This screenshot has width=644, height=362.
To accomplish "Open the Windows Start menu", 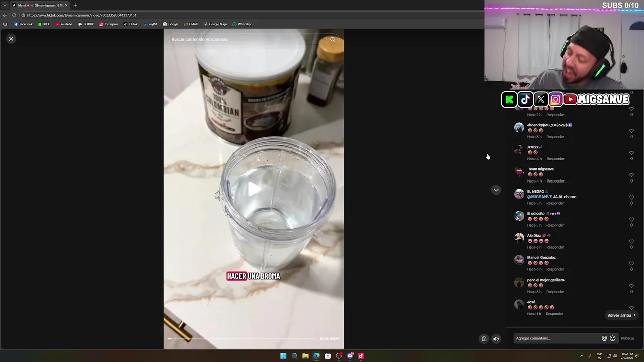I will click(283, 356).
